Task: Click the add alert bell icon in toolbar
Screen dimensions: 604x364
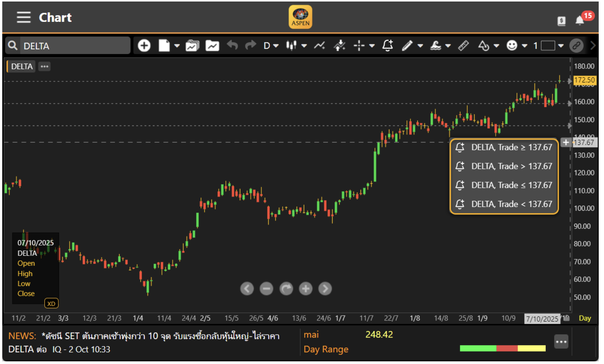Action: [388, 46]
